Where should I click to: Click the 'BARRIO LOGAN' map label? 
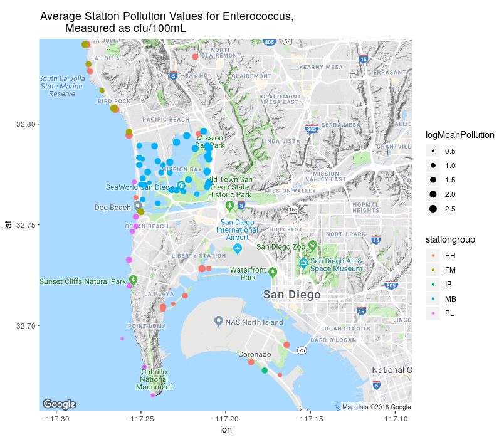tap(333, 340)
